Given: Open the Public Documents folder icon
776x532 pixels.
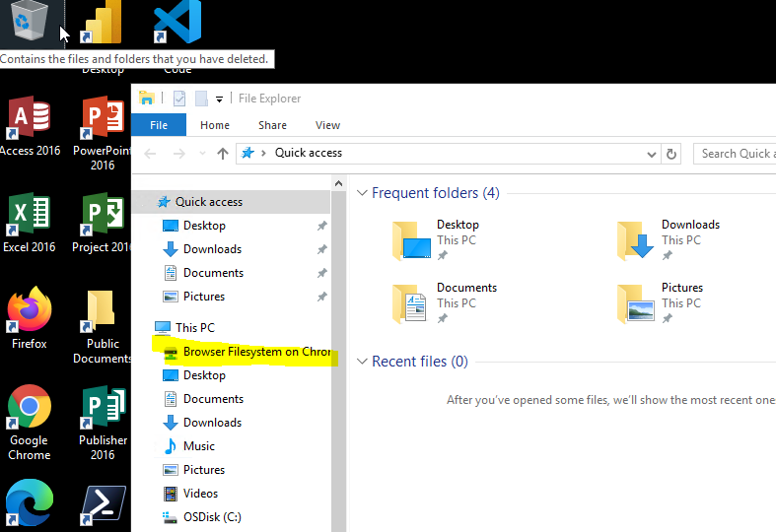Looking at the screenshot, I should (103, 326).
